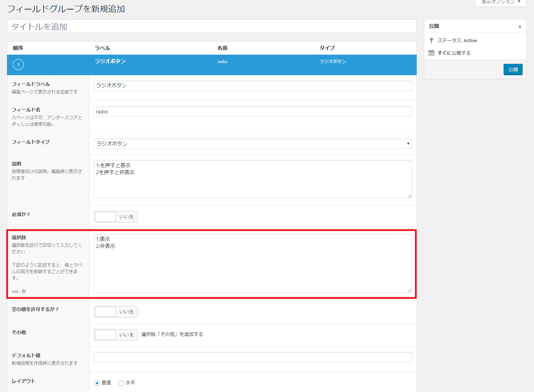Collapse the 公開 panel with arrow

520,26
